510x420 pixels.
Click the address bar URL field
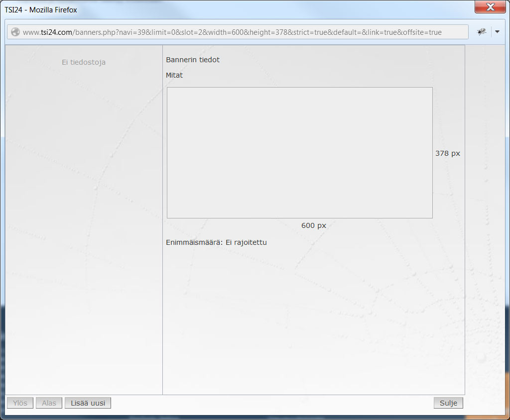point(249,32)
